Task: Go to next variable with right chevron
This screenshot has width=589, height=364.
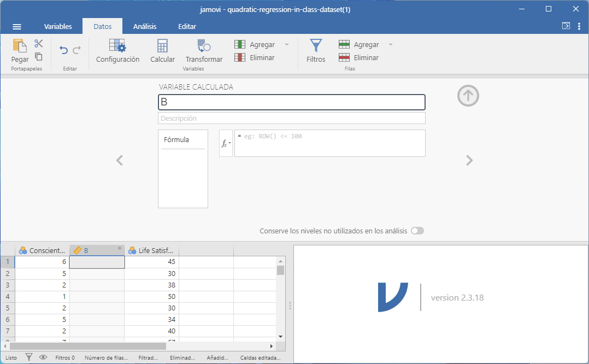Action: tap(469, 160)
